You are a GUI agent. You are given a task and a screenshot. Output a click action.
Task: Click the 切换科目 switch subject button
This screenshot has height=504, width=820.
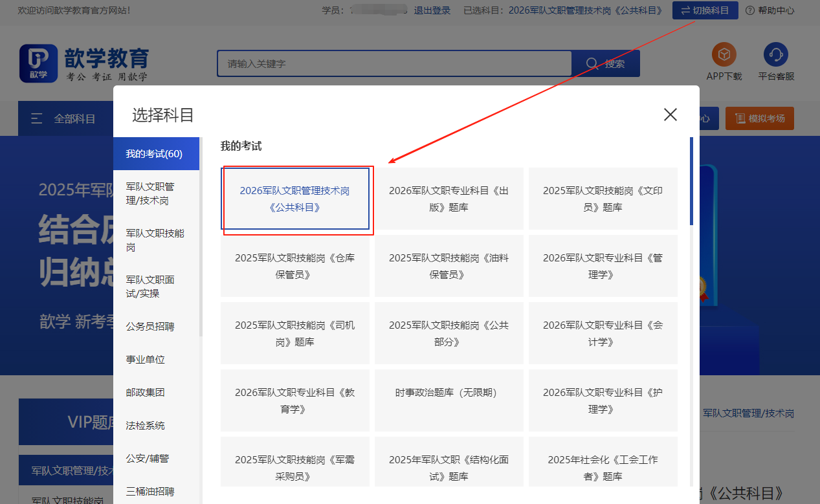705,10
